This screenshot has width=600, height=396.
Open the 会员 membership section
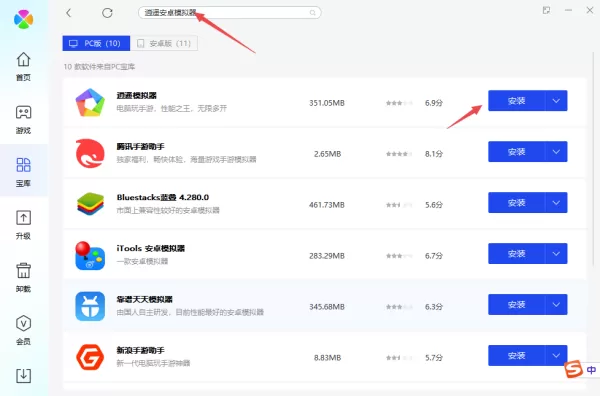(23, 330)
